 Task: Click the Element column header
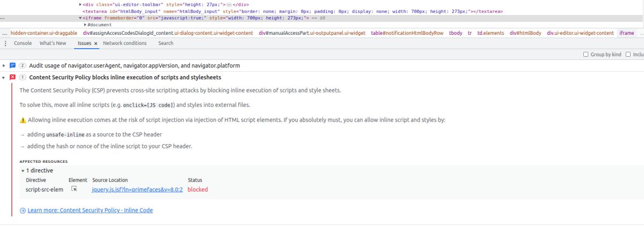pos(78,180)
